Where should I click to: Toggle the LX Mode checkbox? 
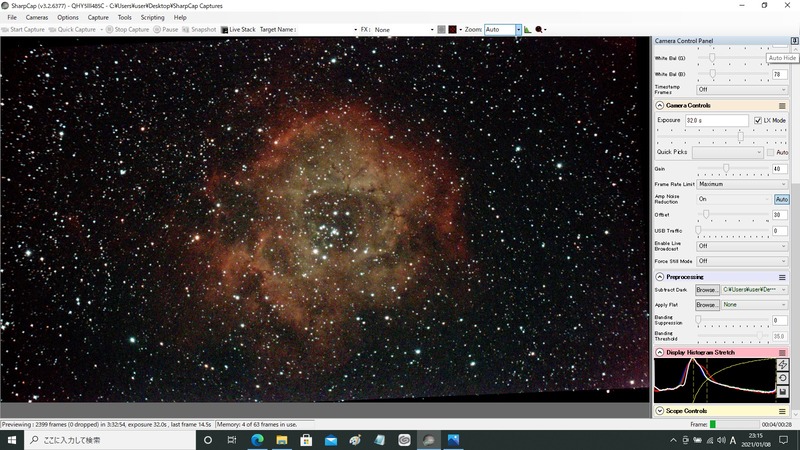pos(758,120)
